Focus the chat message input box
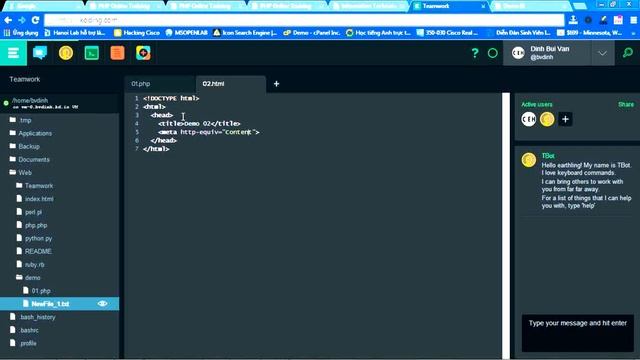 (x=578, y=333)
